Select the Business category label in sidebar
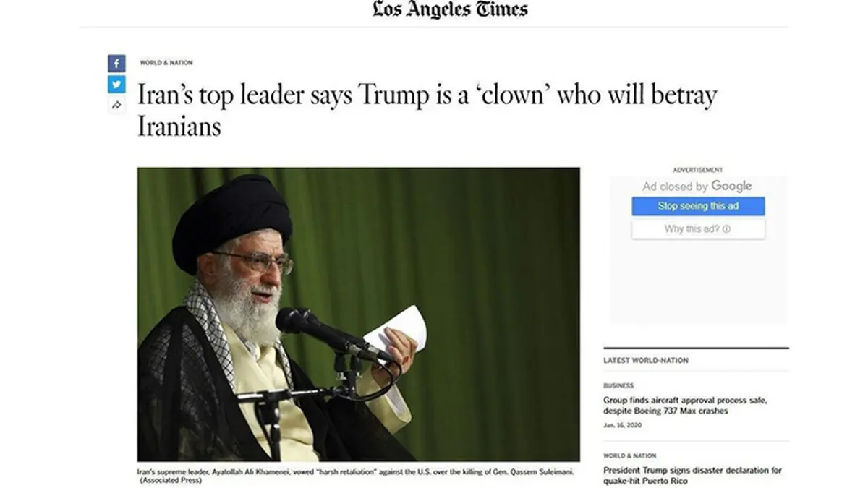The width and height of the screenshot is (868, 488). click(618, 386)
